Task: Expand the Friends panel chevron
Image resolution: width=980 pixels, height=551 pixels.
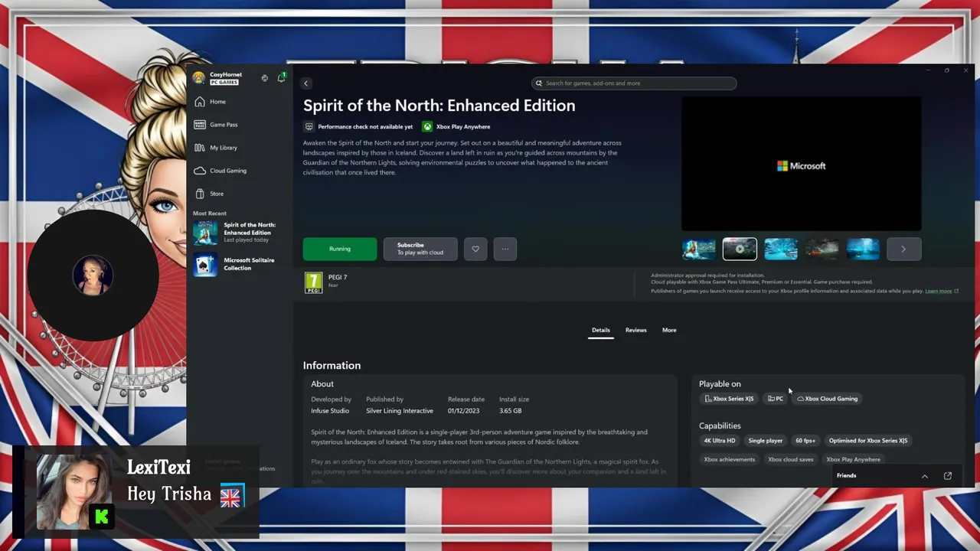Action: [x=925, y=476]
